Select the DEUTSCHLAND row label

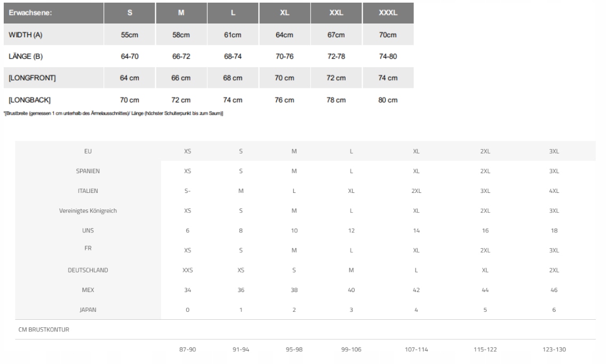88,270
